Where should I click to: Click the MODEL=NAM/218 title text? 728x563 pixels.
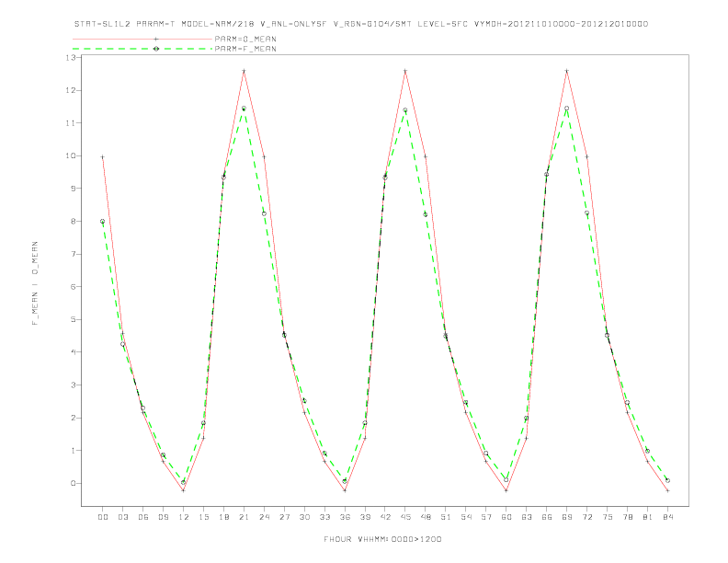click(x=218, y=24)
